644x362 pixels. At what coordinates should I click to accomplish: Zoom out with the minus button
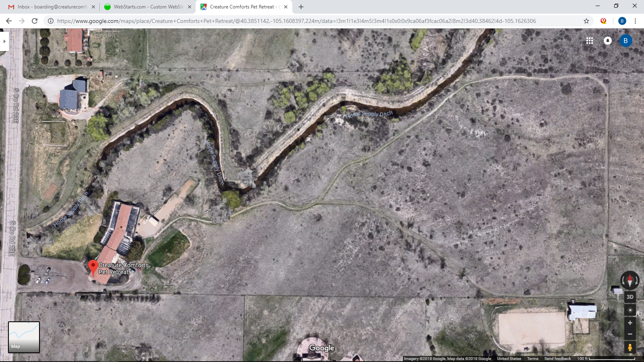pos(630,334)
